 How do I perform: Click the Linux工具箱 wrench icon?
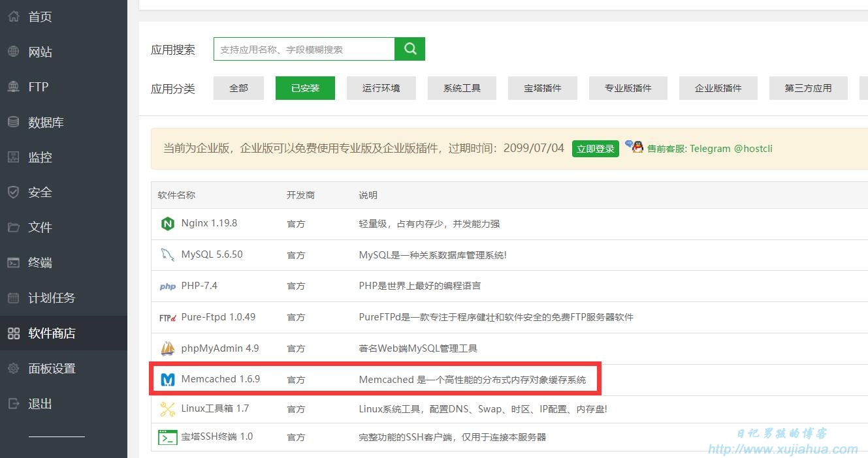(168, 410)
